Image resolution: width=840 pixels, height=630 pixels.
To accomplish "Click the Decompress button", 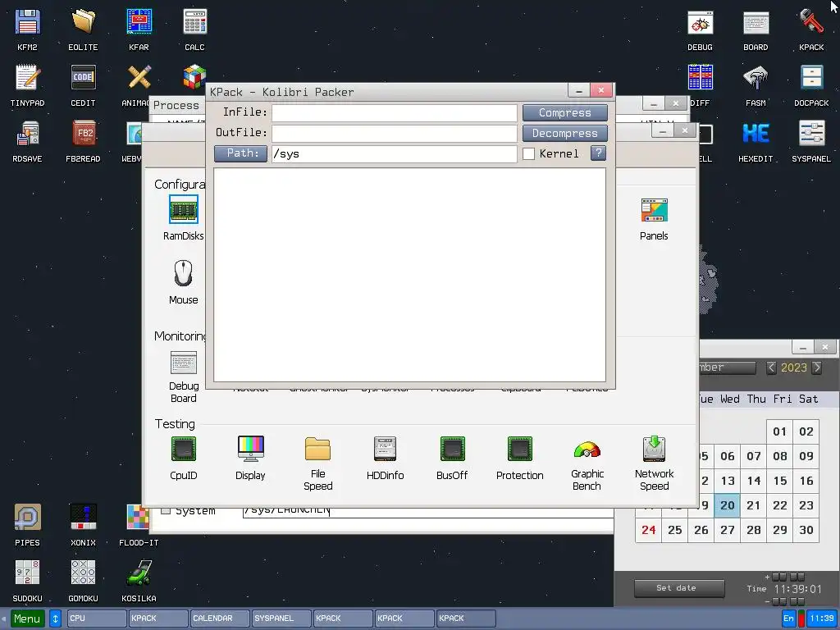I will [565, 133].
